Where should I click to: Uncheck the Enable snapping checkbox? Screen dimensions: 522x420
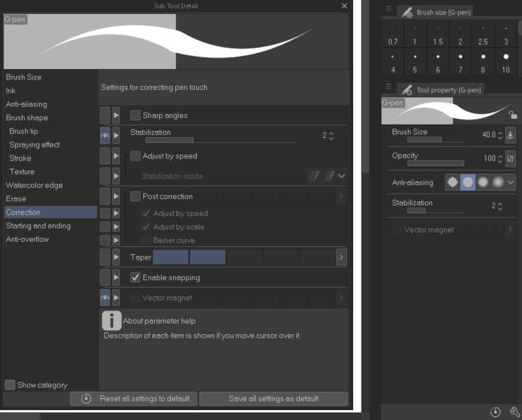tap(136, 278)
